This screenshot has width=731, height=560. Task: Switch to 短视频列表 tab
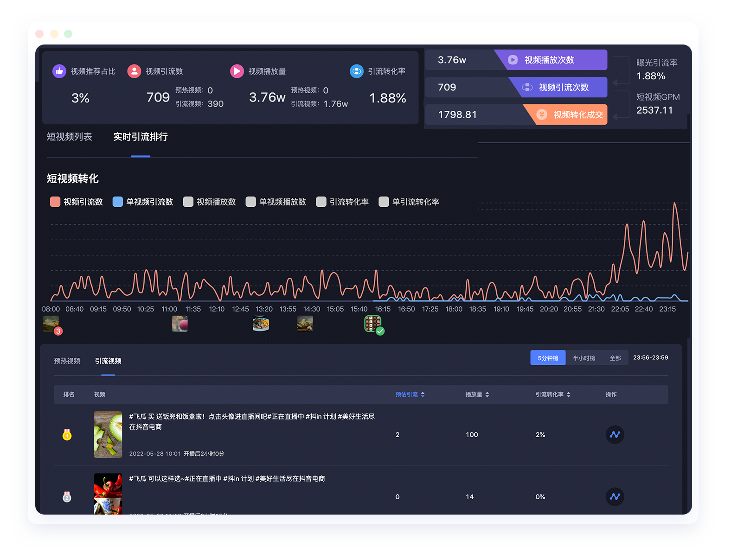70,137
